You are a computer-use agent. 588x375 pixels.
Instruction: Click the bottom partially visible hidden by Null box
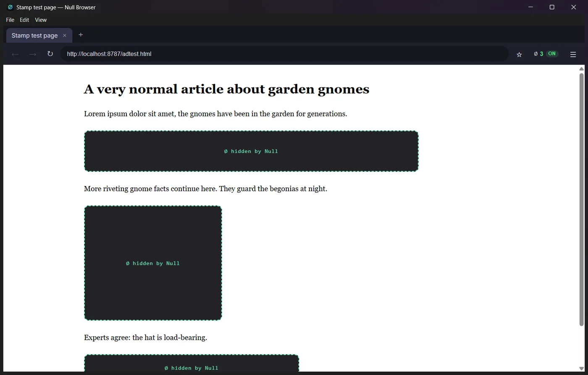pyautogui.click(x=192, y=363)
